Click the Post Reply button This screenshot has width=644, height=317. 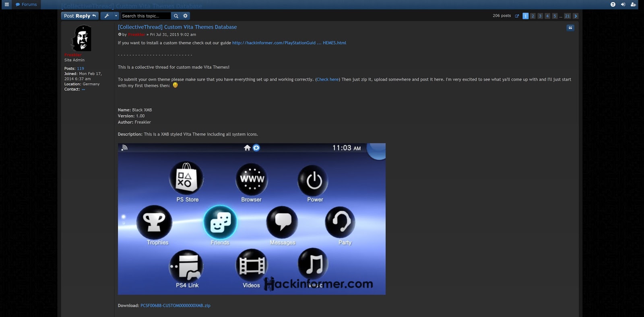pyautogui.click(x=80, y=16)
